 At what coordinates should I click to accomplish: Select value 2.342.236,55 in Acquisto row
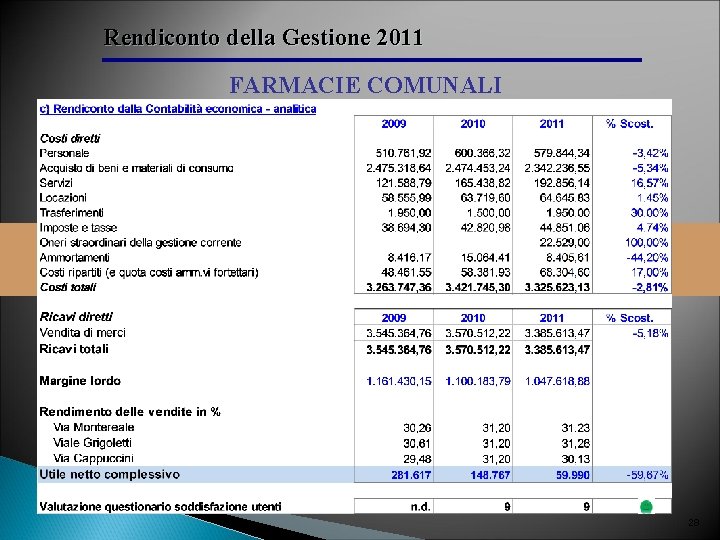[x=557, y=168]
